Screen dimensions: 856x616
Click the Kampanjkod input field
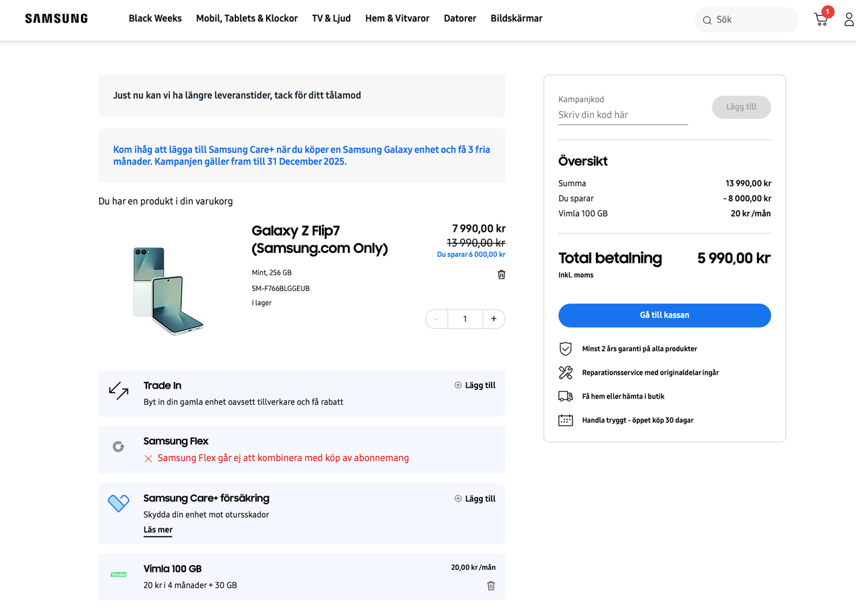click(x=623, y=114)
